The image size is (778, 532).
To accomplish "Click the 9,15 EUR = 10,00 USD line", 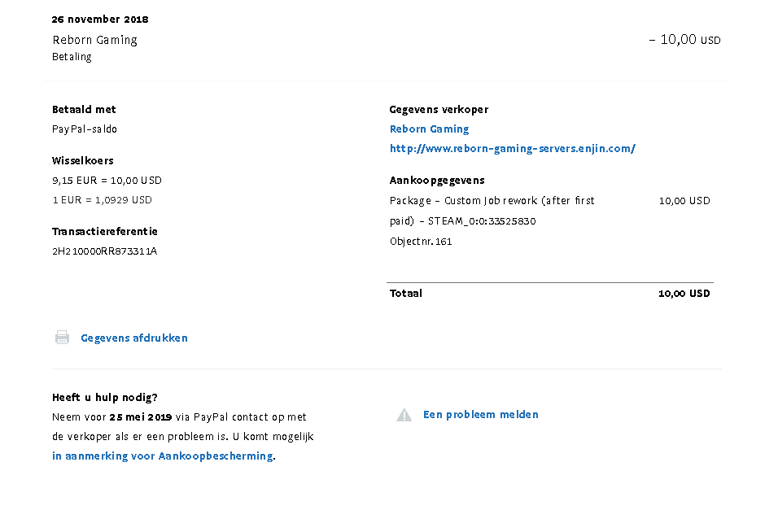I will pyautogui.click(x=107, y=180).
